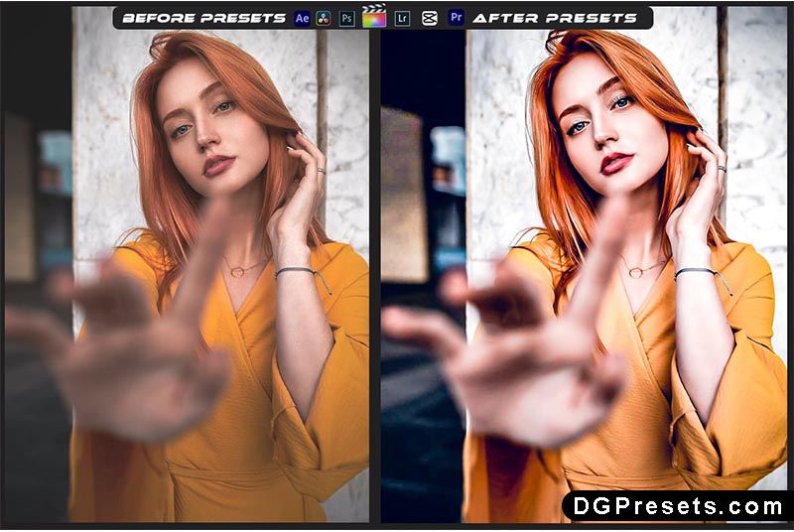Click the CapCut icon
Screen dimensions: 794x532
pyautogui.click(x=430, y=19)
